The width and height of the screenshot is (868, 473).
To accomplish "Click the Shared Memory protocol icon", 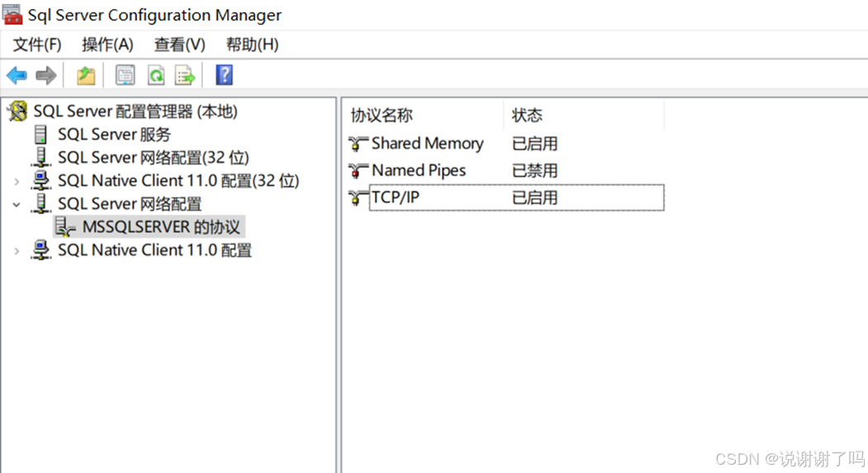I will (358, 144).
